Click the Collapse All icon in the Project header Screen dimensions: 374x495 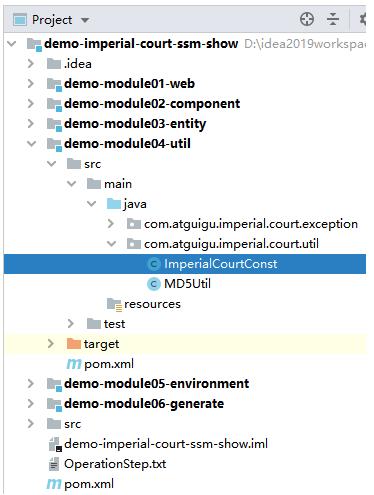(333, 19)
